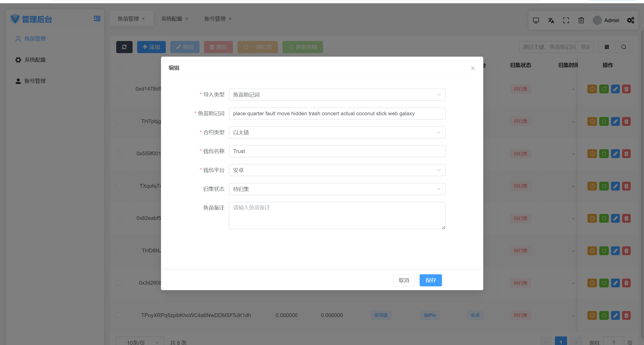Open the 钱包平台 dropdown
Viewport: 644px width, 345px height.
(x=337, y=170)
